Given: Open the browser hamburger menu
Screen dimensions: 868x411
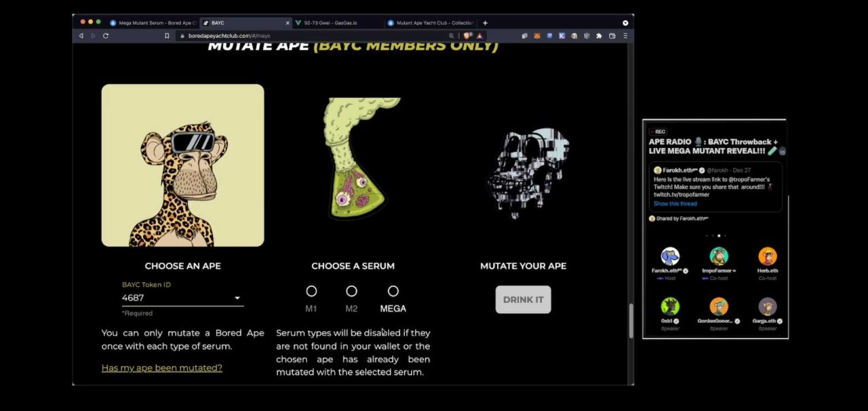Looking at the screenshot, I should 625,35.
